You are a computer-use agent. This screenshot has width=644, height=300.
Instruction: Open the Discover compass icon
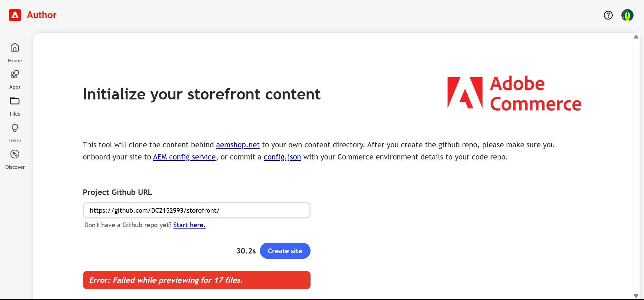point(15,154)
